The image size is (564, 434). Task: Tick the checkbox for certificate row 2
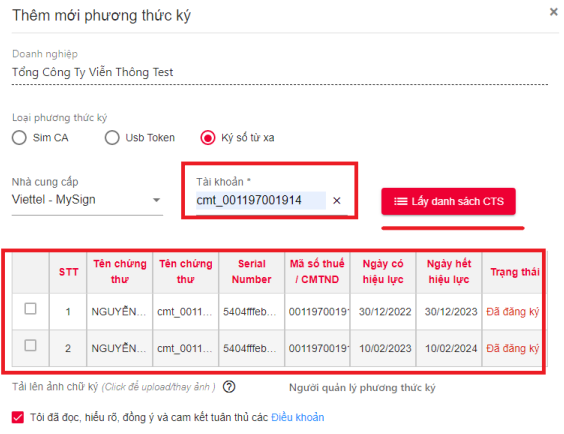(30, 346)
